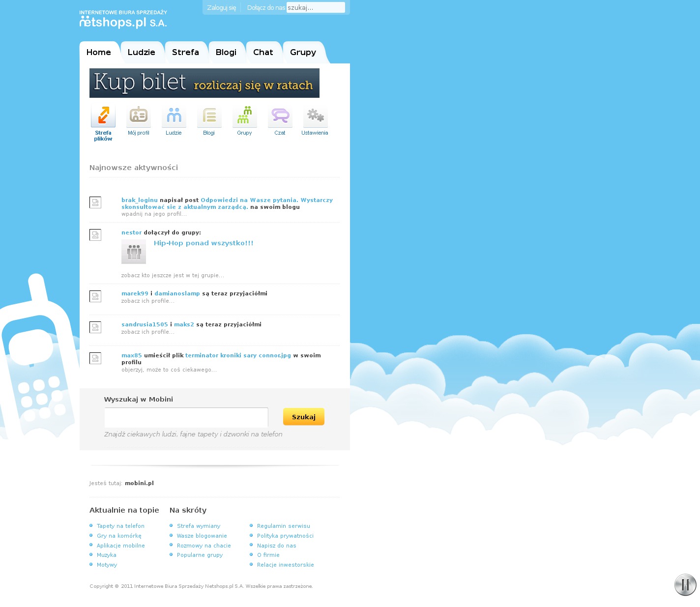Go to the Blogi tab
Viewport: 700px width, 607px height.
(226, 53)
